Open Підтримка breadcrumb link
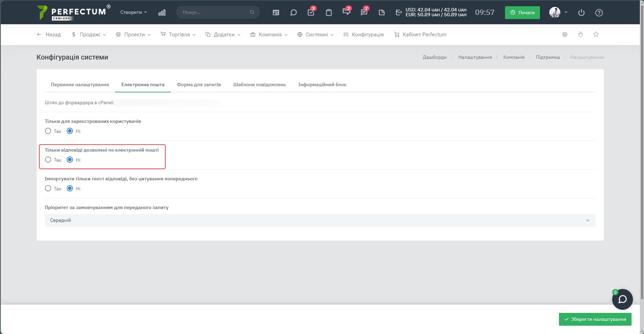 548,57
